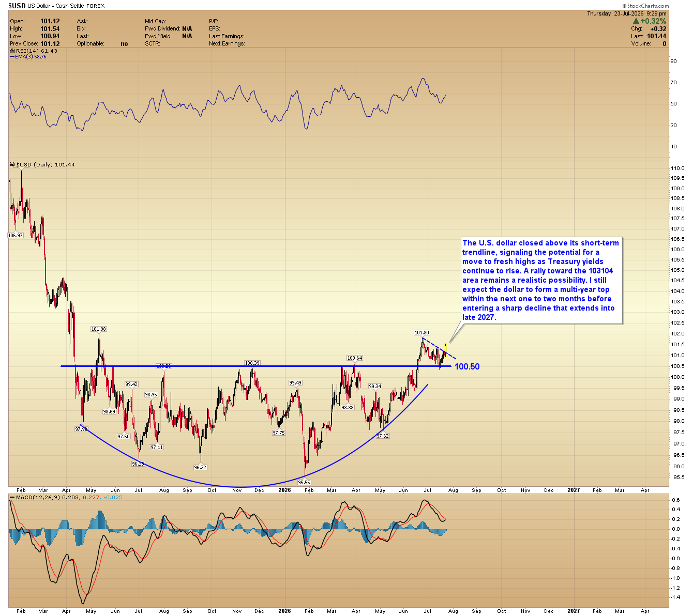The image size is (693, 616).
Task: Click the 'SCTR:' label
Action: tap(153, 43)
